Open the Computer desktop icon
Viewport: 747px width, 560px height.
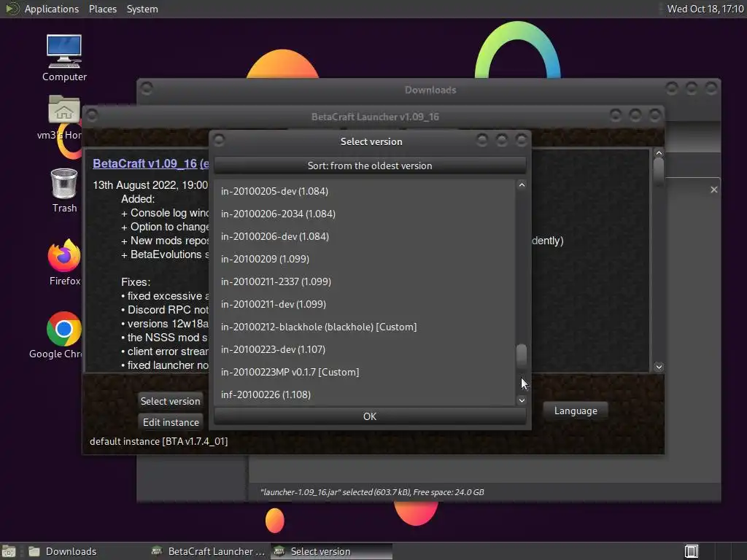(x=64, y=58)
